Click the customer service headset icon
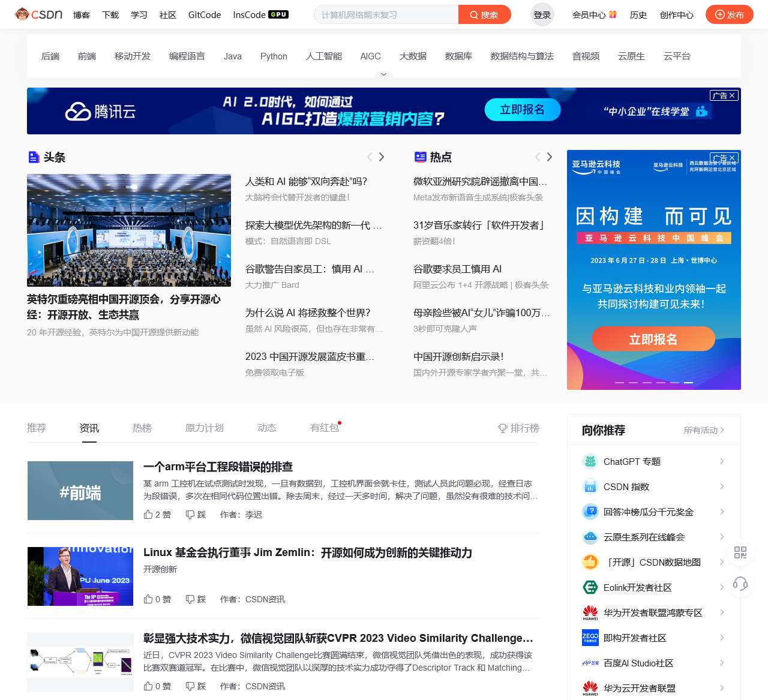Screen dimensions: 768x700 point(740,582)
